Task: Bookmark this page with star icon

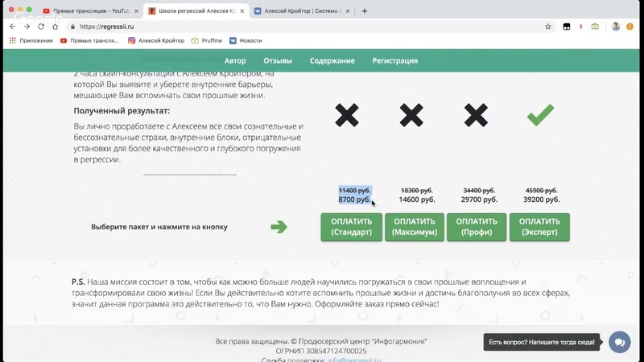Action: [548, 27]
